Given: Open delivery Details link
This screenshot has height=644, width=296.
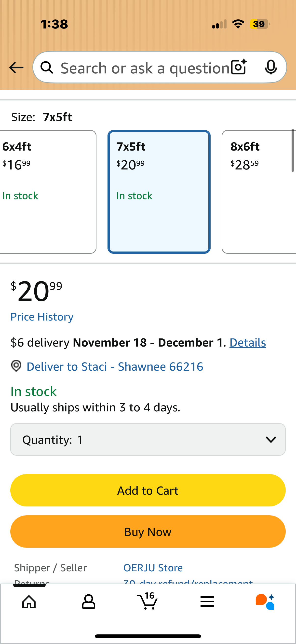Looking at the screenshot, I should [x=248, y=342].
